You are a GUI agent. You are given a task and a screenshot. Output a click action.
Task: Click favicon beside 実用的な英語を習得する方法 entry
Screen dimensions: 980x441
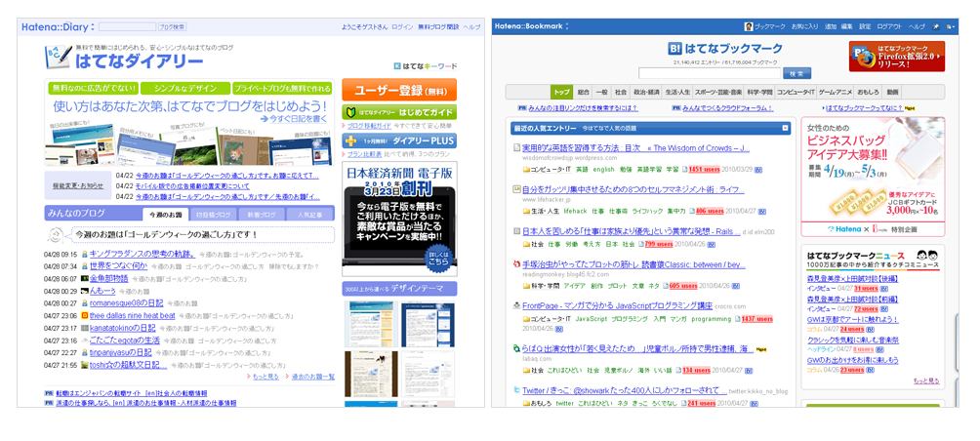tap(517, 148)
